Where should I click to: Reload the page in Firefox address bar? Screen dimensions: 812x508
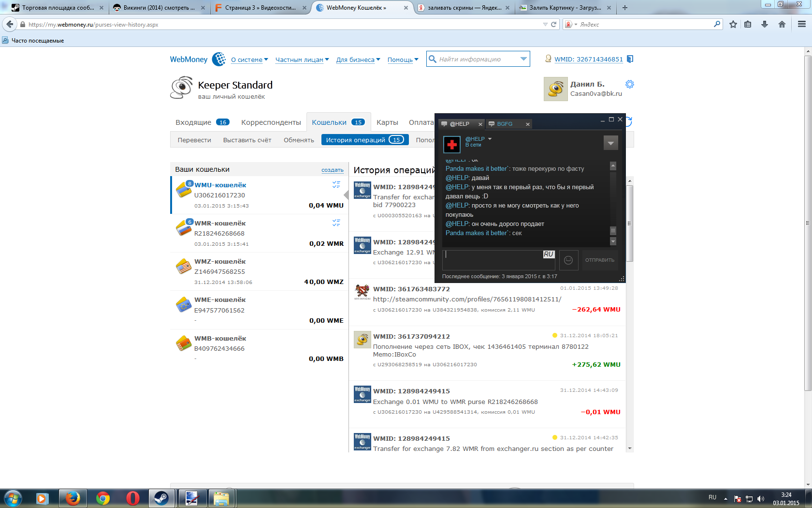[x=554, y=24]
